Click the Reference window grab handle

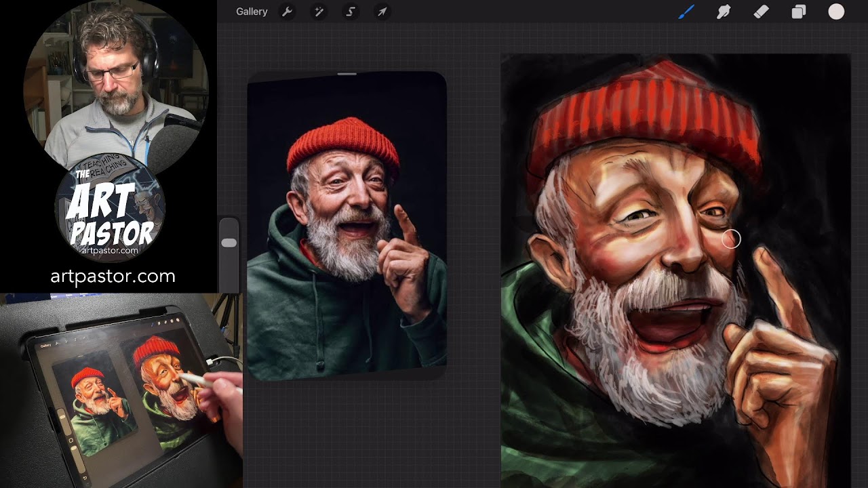tap(347, 73)
